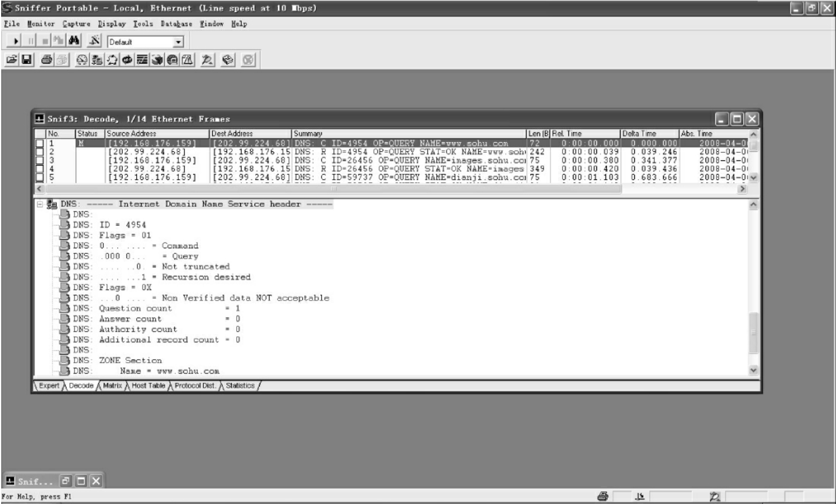Collapse the DNS header tree node
836x504 pixels.
40,204
